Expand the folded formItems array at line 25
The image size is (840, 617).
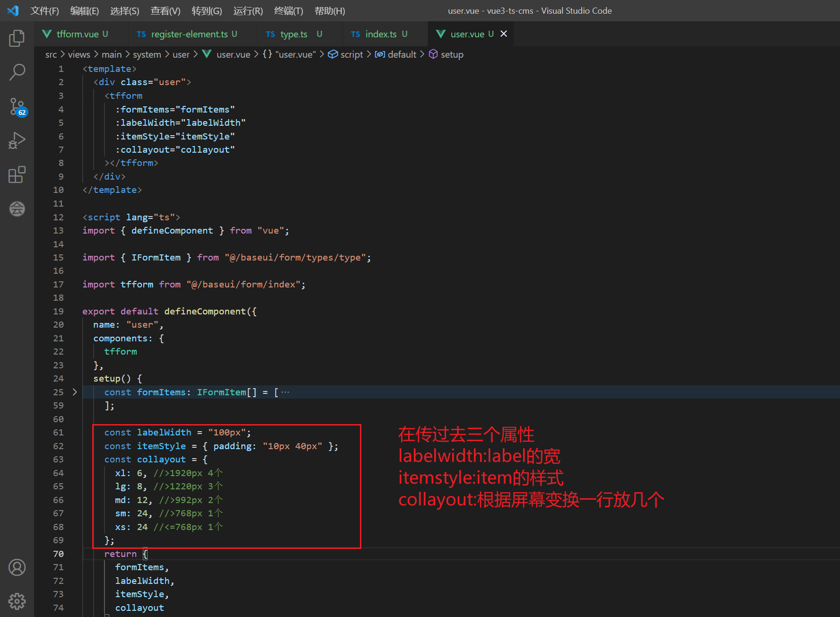click(75, 392)
